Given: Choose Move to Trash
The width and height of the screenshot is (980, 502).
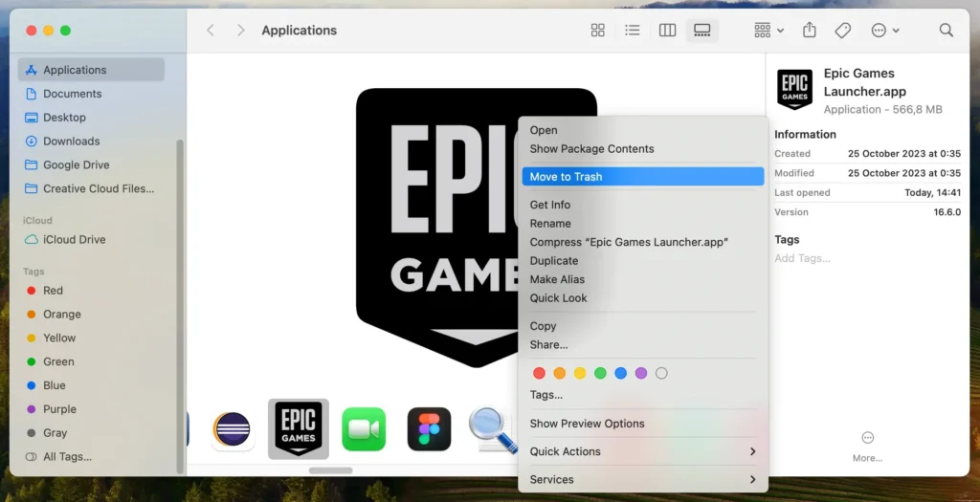Looking at the screenshot, I should coord(642,177).
